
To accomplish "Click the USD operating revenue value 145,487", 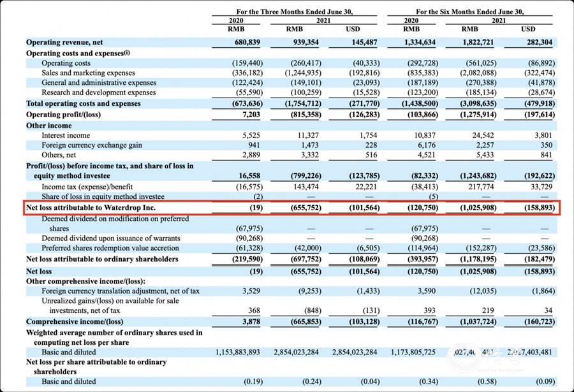I will (364, 43).
